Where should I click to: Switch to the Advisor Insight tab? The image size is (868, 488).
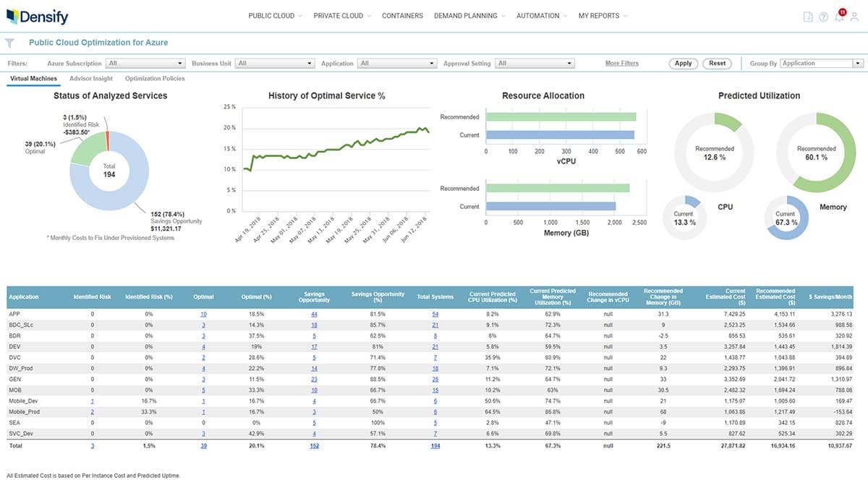coord(91,79)
